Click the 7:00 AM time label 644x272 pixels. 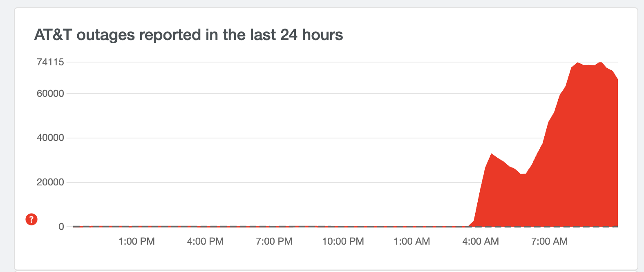point(549,241)
